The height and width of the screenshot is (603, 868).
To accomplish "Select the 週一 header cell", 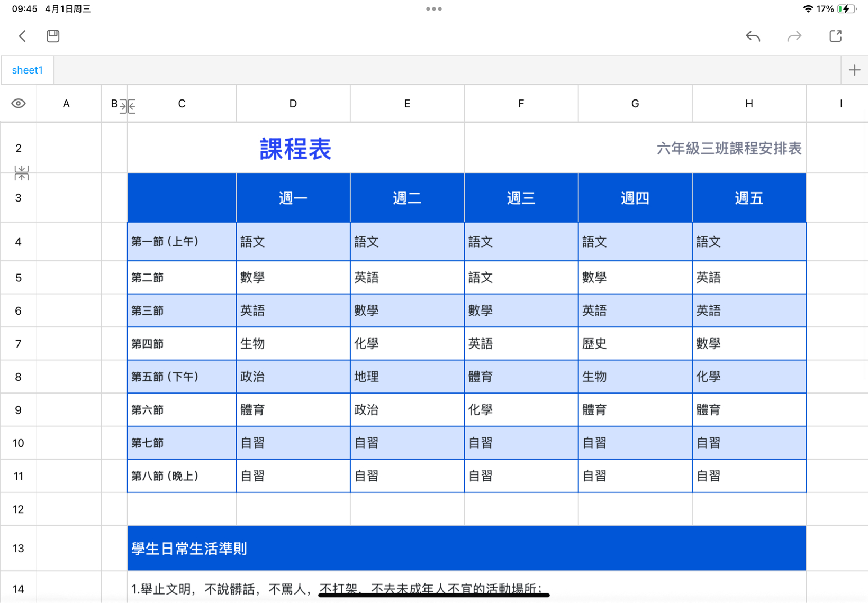I will click(293, 198).
